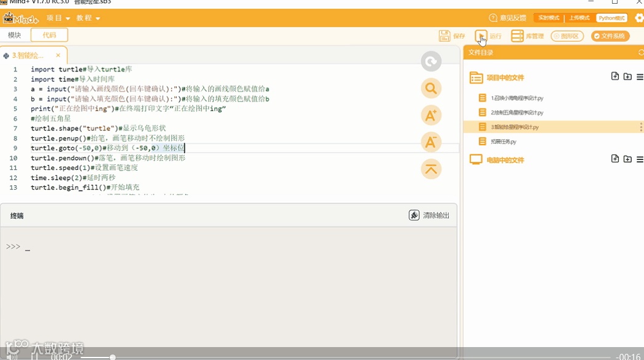Open the 教程 dropdown menu
The image size is (644, 360).
click(x=88, y=18)
